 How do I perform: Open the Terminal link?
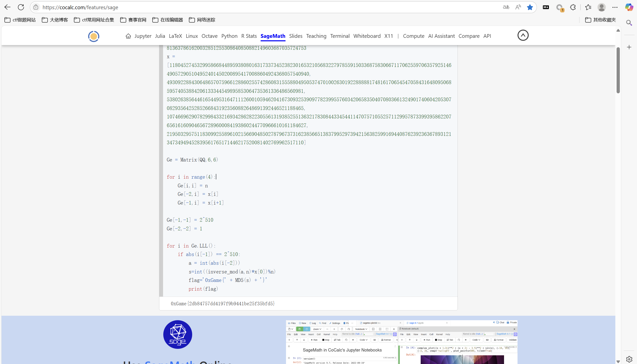pyautogui.click(x=340, y=36)
